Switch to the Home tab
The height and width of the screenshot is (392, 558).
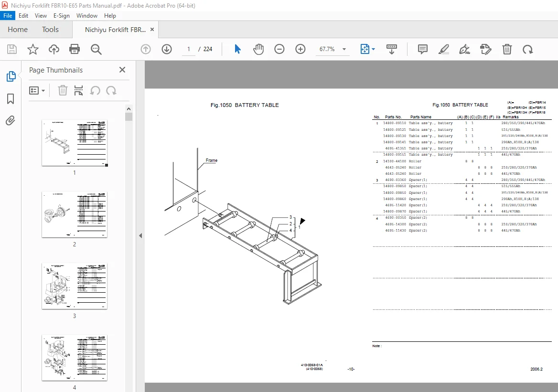click(x=18, y=30)
